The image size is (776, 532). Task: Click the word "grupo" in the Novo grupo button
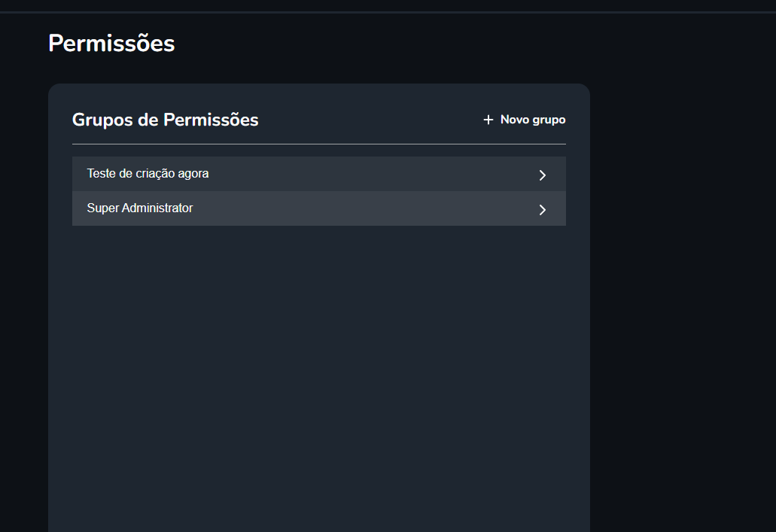[x=549, y=120]
